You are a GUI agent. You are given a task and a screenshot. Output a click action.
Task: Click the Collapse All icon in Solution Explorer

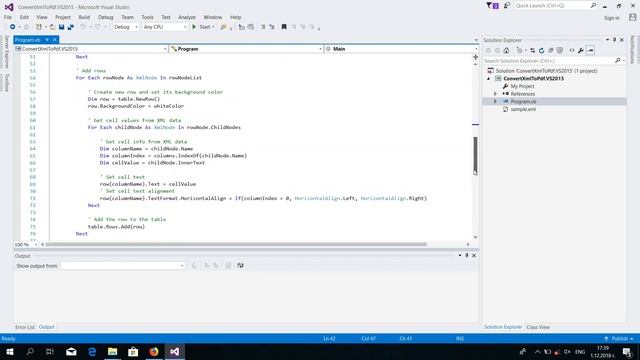(551, 51)
